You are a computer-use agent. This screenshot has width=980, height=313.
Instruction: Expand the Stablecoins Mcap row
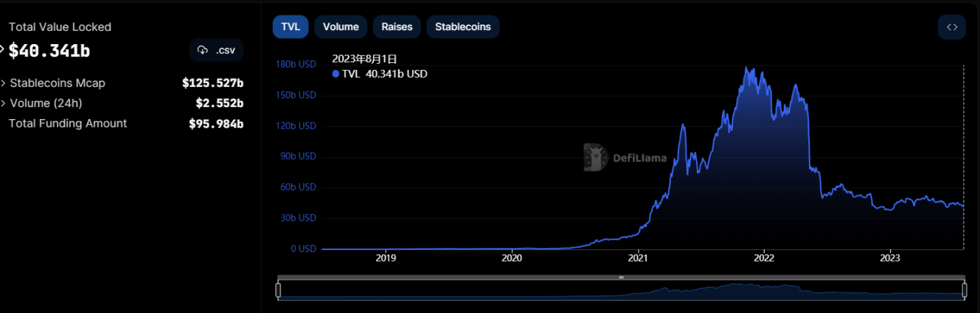[x=4, y=83]
